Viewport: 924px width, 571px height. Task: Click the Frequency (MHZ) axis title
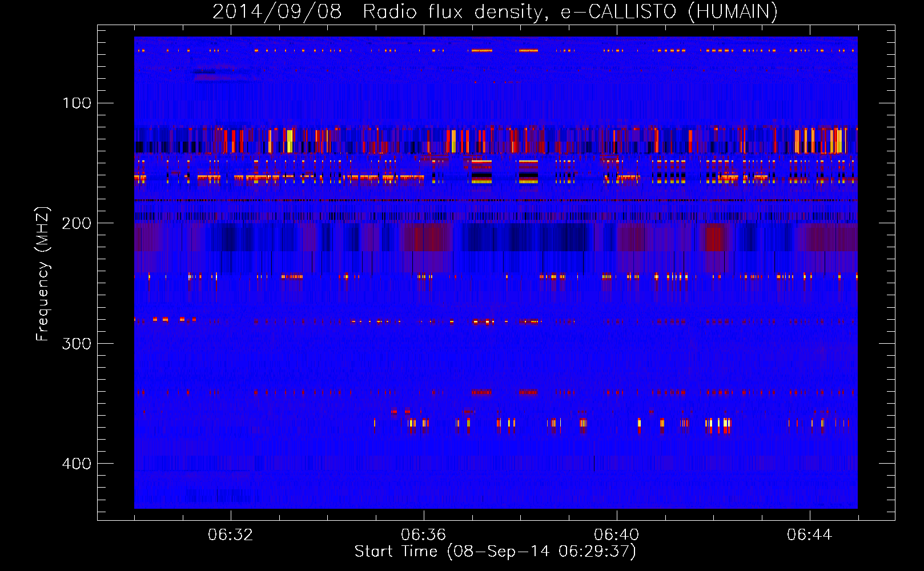coord(43,274)
